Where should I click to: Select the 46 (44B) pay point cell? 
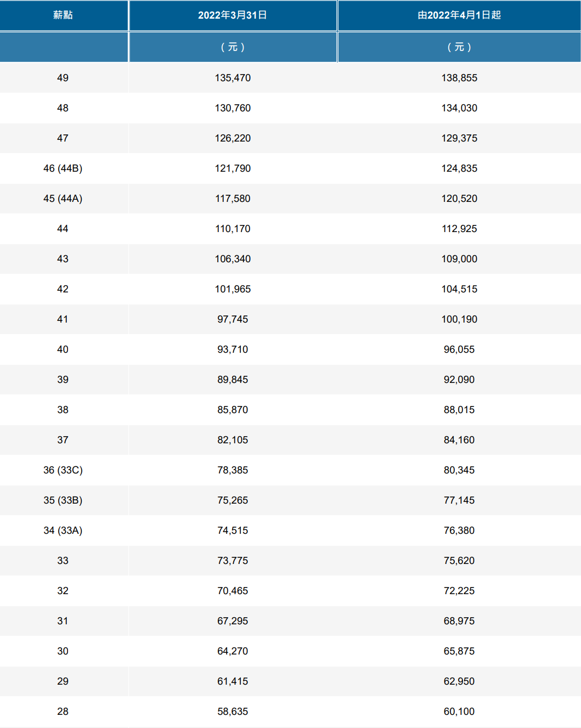63,168
